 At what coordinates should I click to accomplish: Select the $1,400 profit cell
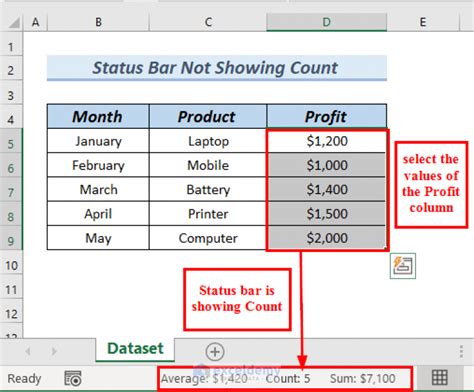click(x=327, y=190)
